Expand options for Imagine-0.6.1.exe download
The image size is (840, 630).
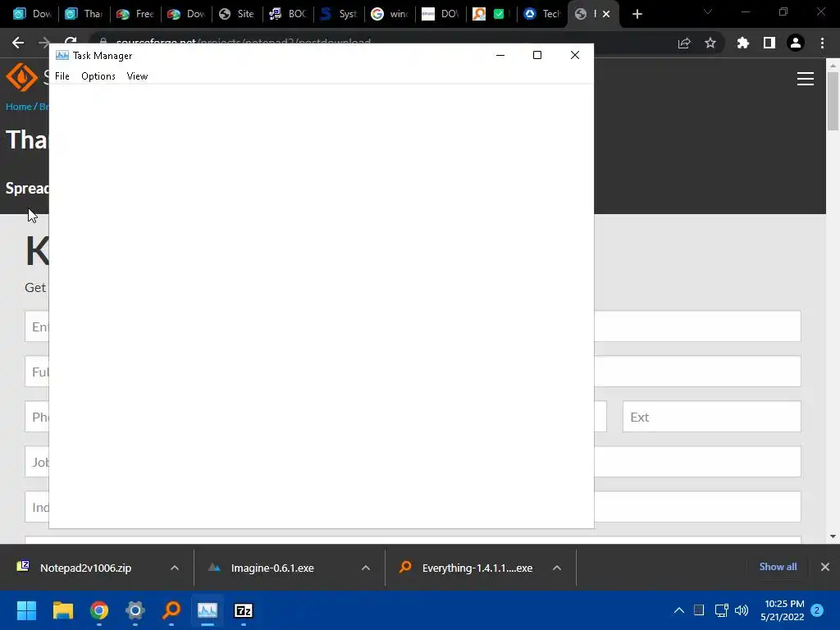[366, 568]
